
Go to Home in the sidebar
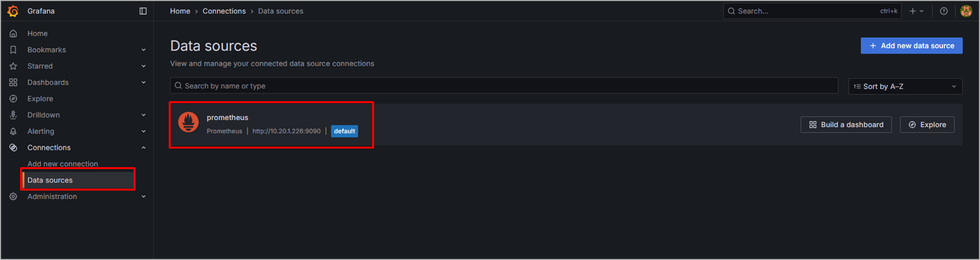click(37, 33)
